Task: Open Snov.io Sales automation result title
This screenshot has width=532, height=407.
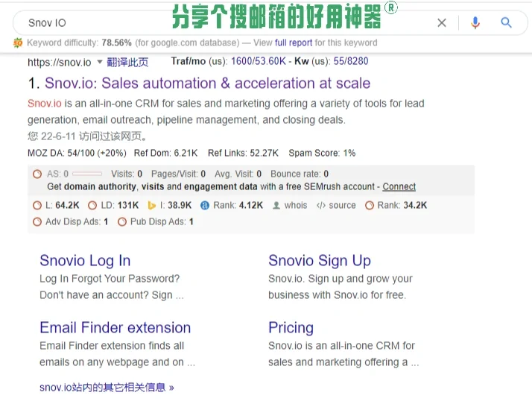Action: (x=207, y=83)
